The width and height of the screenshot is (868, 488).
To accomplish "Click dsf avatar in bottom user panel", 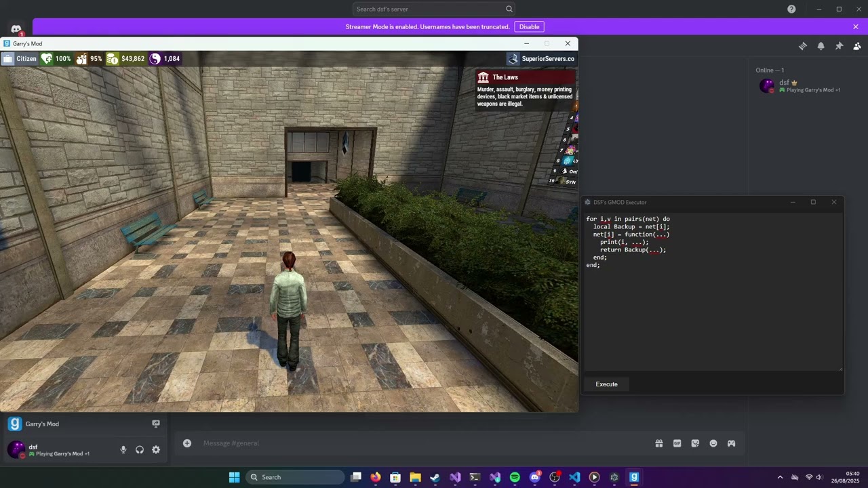I will pyautogui.click(x=16, y=449).
